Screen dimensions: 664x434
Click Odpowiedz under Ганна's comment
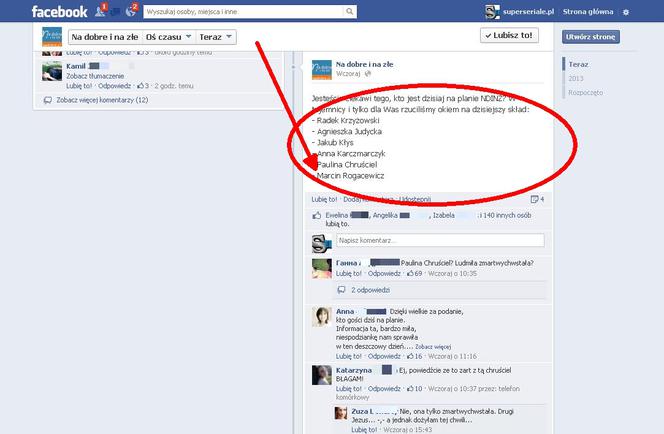(x=384, y=274)
